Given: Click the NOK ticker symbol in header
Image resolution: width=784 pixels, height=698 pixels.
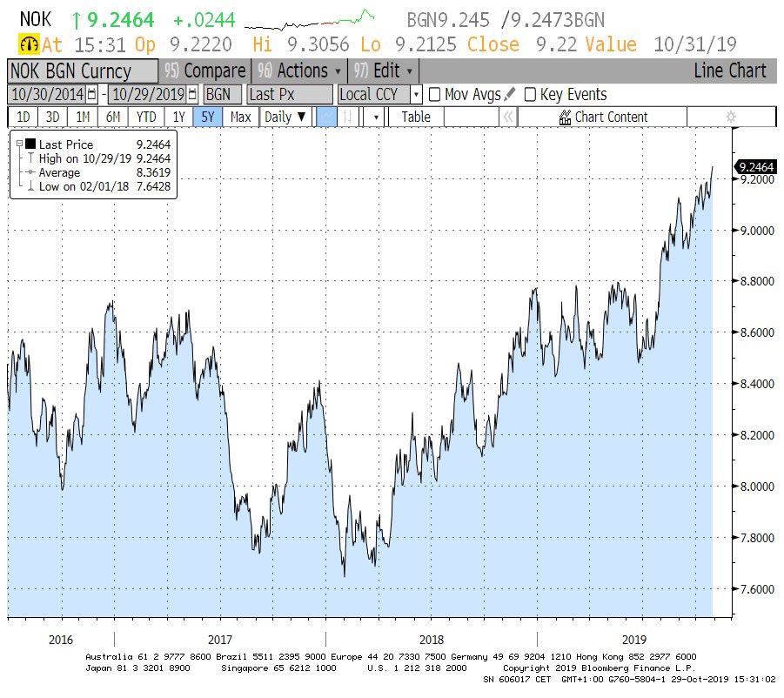Looking at the screenshot, I should tap(35, 19).
